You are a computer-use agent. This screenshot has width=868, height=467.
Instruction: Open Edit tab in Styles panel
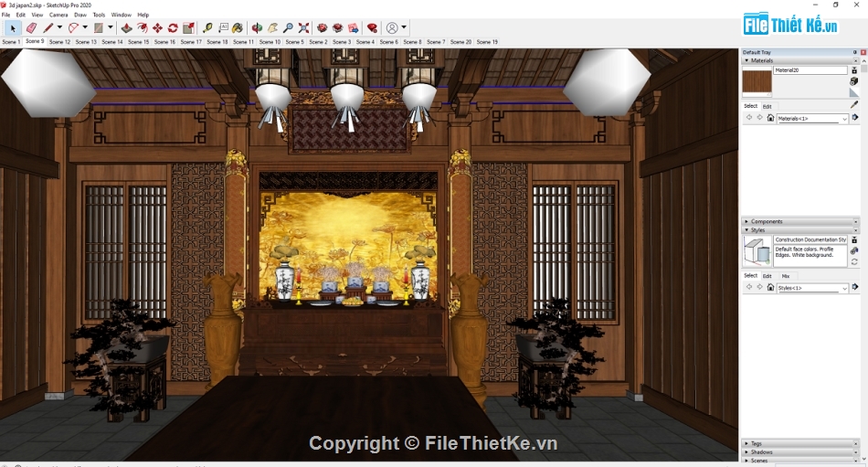(x=767, y=276)
